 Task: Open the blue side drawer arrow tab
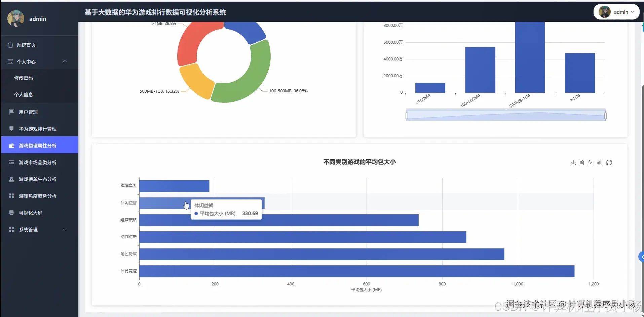pyautogui.click(x=641, y=257)
